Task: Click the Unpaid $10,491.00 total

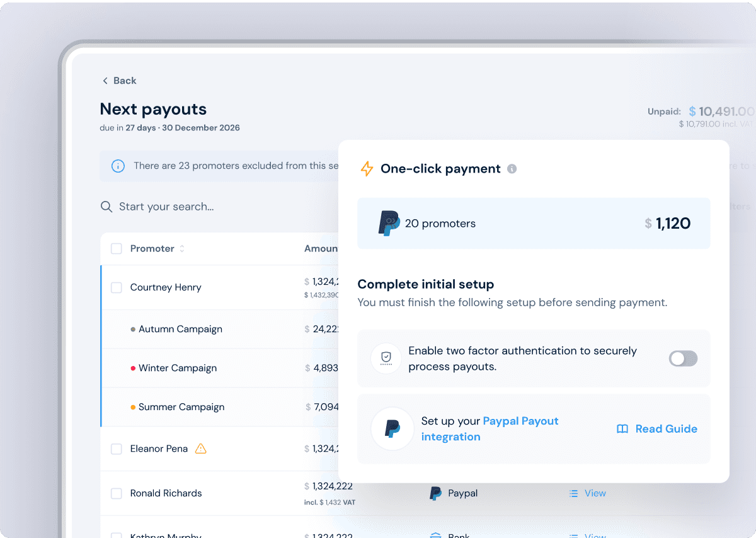Action: (x=701, y=112)
